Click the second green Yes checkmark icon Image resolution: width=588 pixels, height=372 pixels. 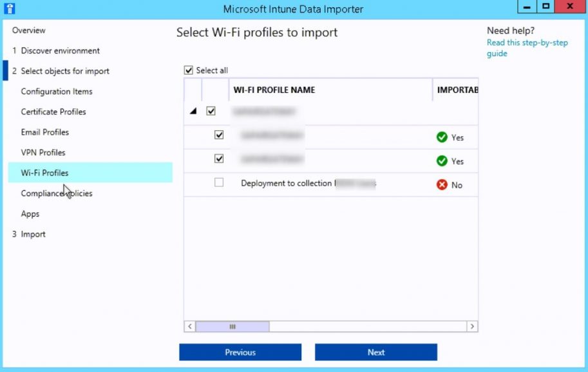[442, 161]
